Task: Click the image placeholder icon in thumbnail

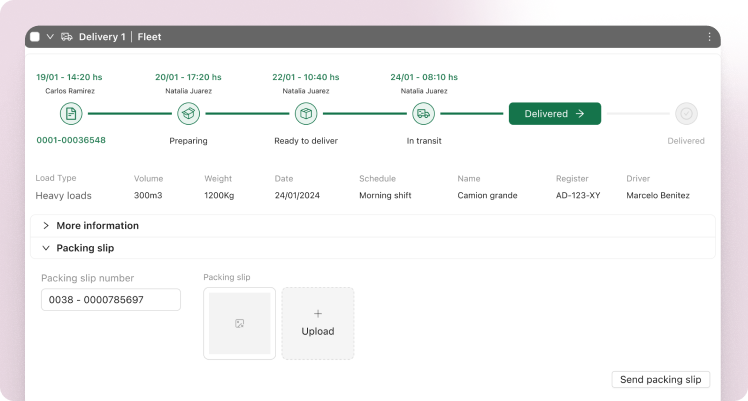Action: (x=239, y=323)
